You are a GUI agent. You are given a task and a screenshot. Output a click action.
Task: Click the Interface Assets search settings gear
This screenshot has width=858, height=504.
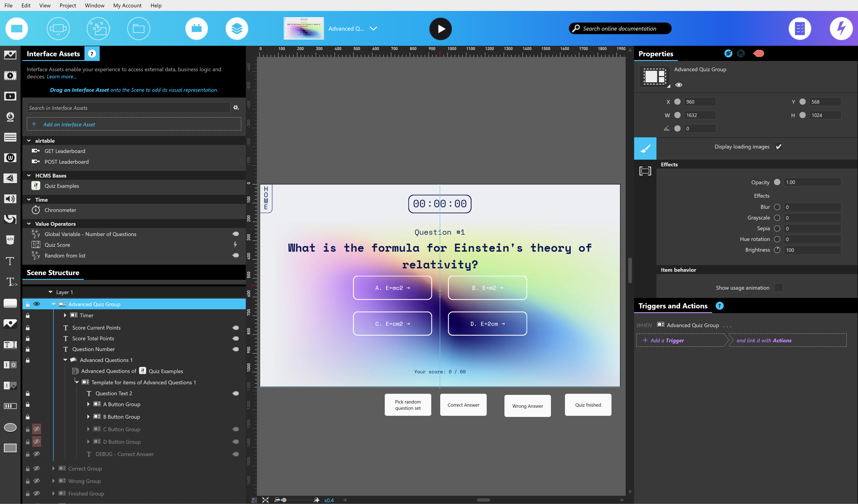pos(236,108)
